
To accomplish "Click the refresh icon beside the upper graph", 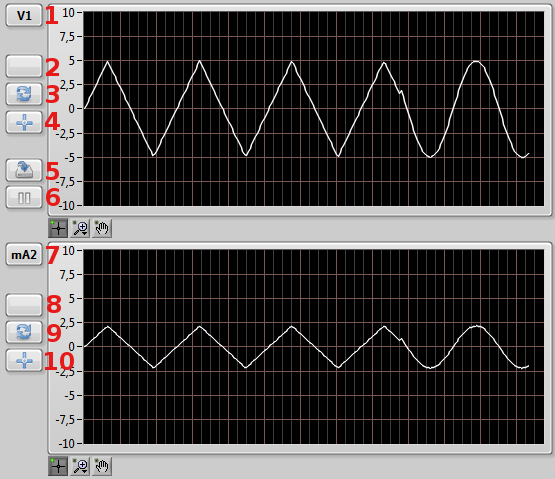I will click(x=24, y=94).
